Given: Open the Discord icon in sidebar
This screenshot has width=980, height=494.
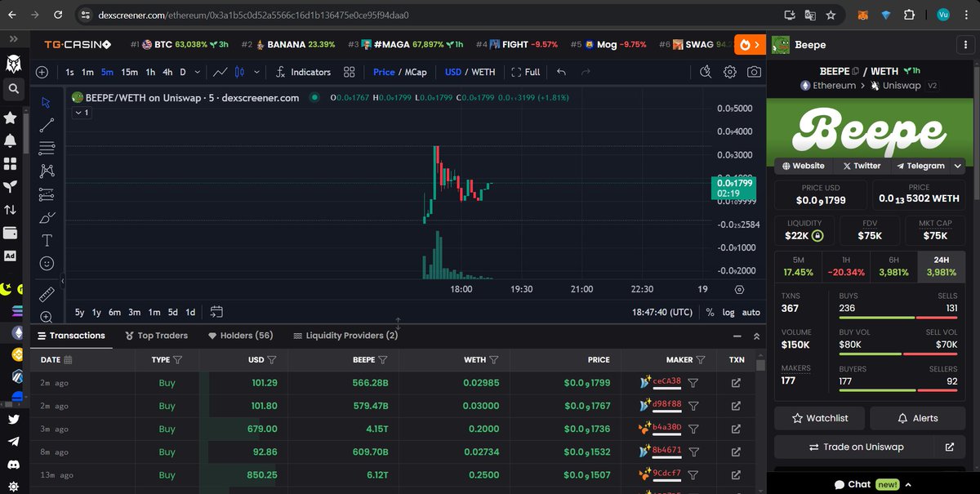Looking at the screenshot, I should pyautogui.click(x=14, y=464).
